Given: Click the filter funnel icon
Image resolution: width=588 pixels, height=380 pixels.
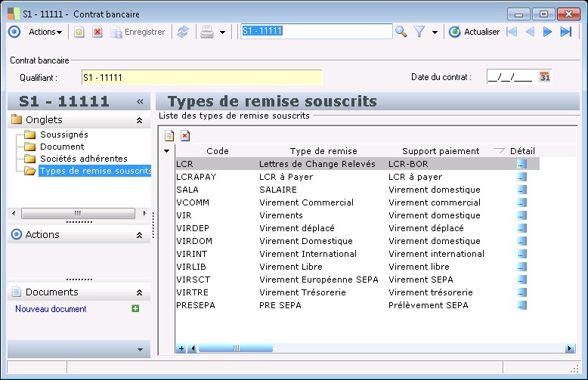Looking at the screenshot, I should tap(419, 32).
